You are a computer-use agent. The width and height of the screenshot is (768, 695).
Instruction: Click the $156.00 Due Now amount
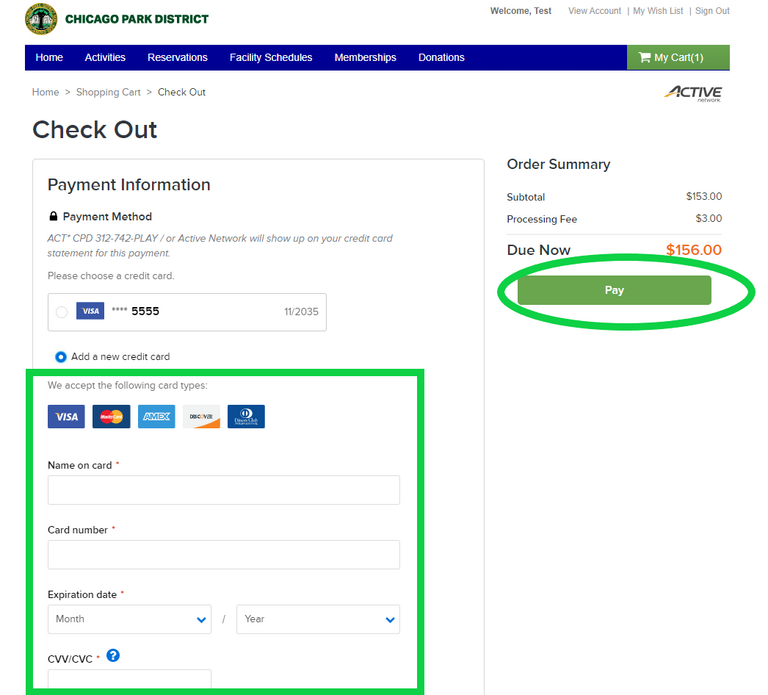[x=694, y=250]
